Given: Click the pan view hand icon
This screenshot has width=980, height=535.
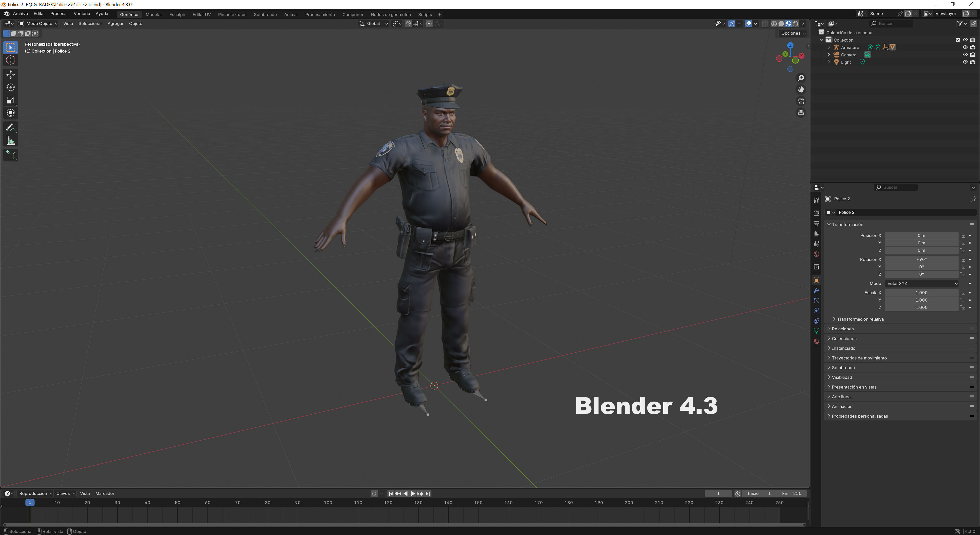Looking at the screenshot, I should [x=801, y=89].
